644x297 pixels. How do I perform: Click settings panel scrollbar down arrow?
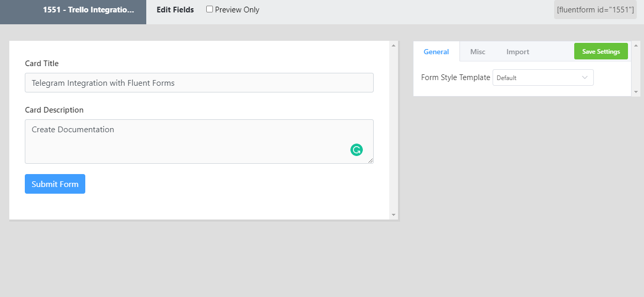tap(636, 91)
